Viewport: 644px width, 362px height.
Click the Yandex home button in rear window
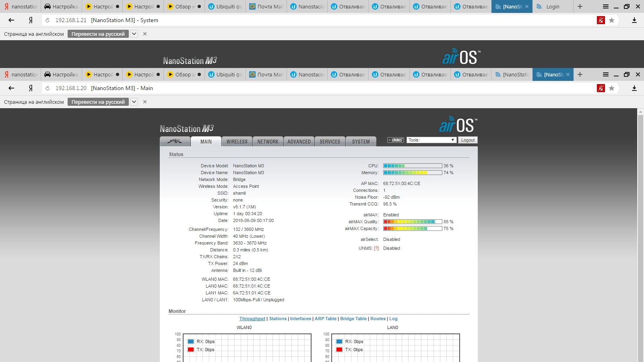click(x=31, y=20)
